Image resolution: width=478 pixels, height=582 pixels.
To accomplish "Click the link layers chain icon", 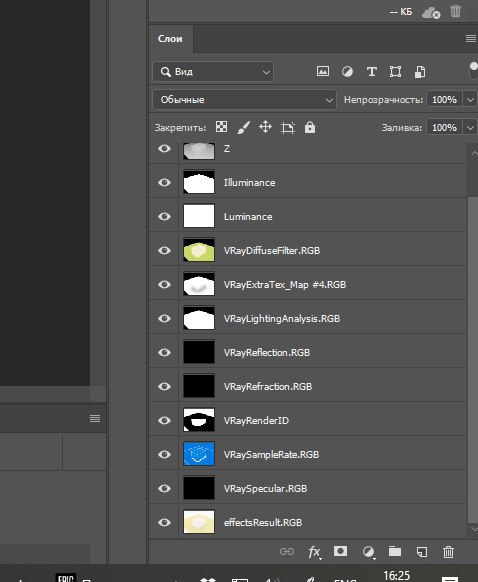I will 287,552.
